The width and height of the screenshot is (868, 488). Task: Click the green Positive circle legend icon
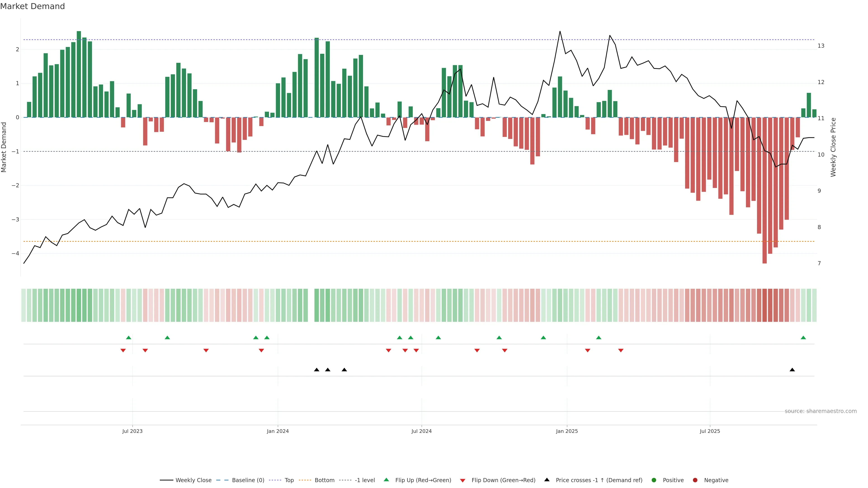[x=654, y=480]
